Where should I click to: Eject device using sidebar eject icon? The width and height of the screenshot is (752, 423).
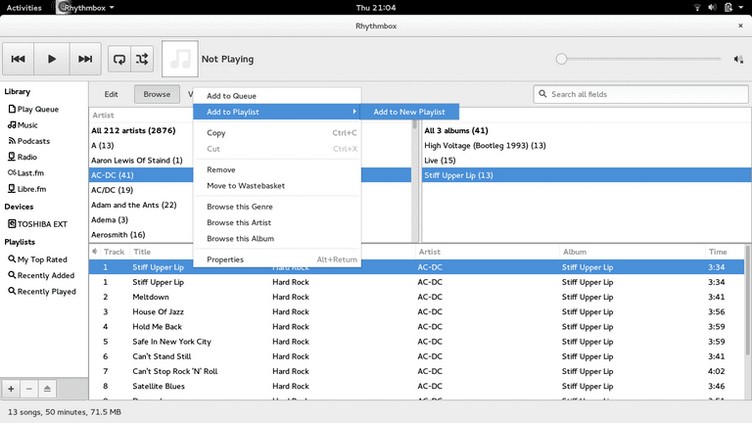pyautogui.click(x=48, y=388)
